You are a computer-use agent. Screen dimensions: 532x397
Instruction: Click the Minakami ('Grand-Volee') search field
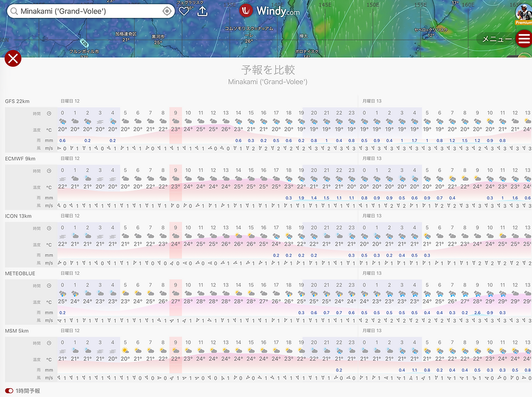tap(91, 11)
